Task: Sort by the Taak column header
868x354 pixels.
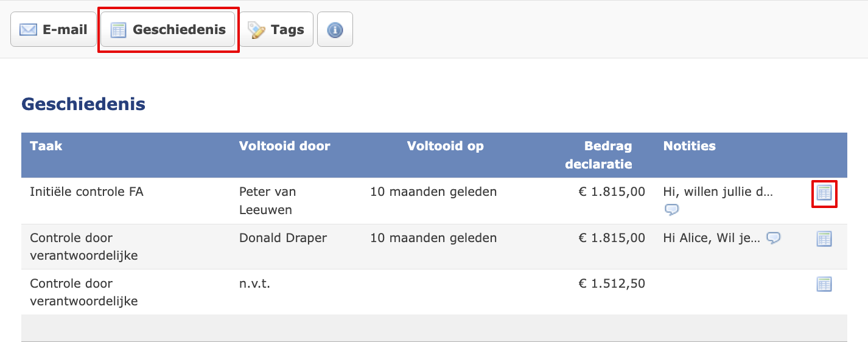Action: click(x=46, y=146)
